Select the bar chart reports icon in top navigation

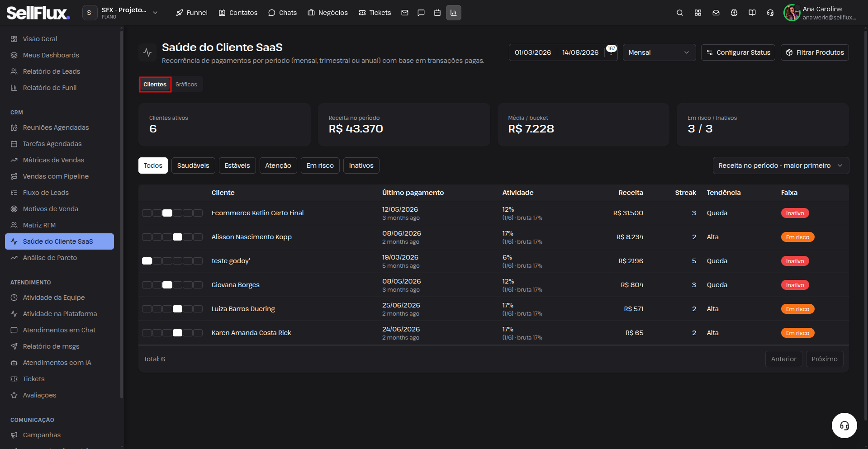(454, 13)
